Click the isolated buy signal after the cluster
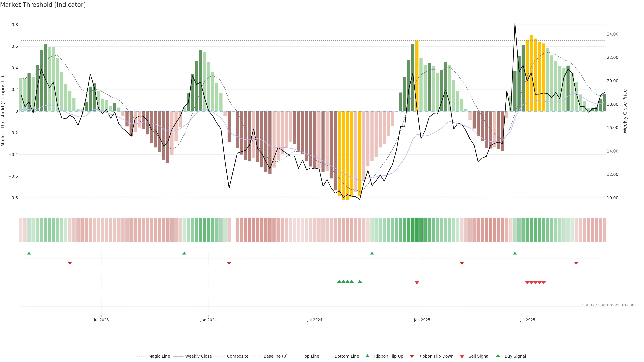 (x=360, y=282)
